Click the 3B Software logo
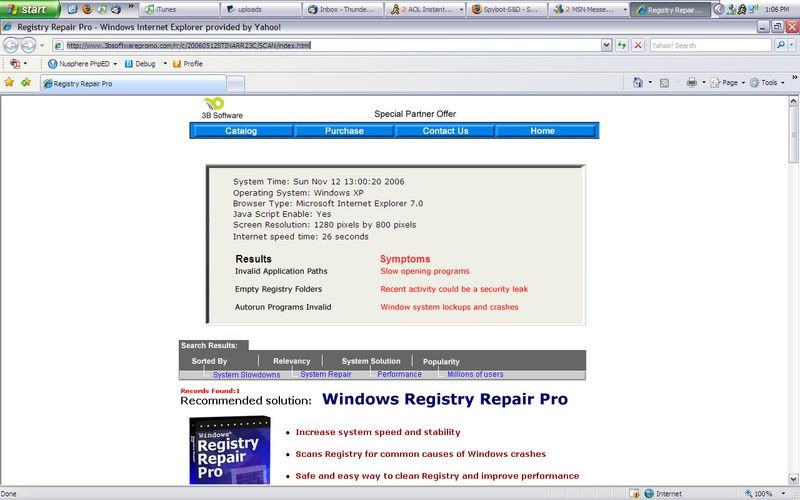The image size is (800, 500). (x=221, y=108)
